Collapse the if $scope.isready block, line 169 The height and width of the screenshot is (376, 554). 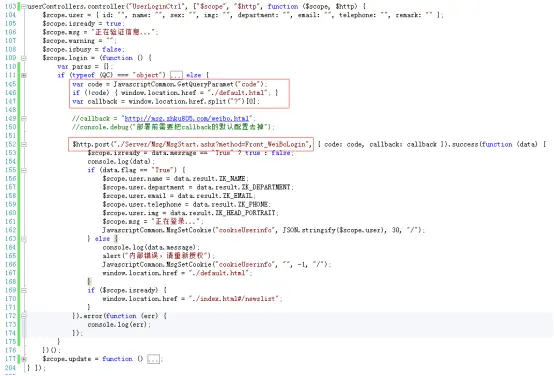pyautogui.click(x=24, y=290)
